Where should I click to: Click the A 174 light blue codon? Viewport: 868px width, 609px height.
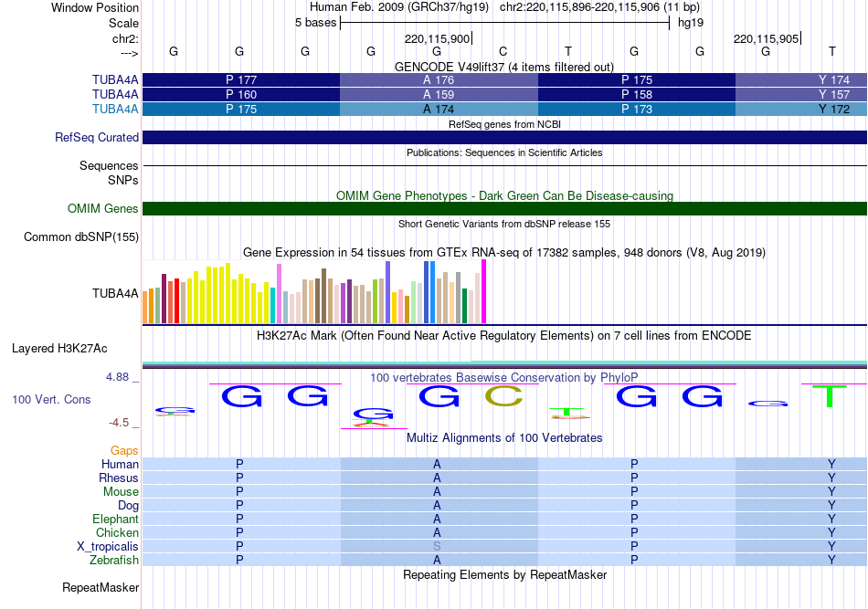point(439,109)
